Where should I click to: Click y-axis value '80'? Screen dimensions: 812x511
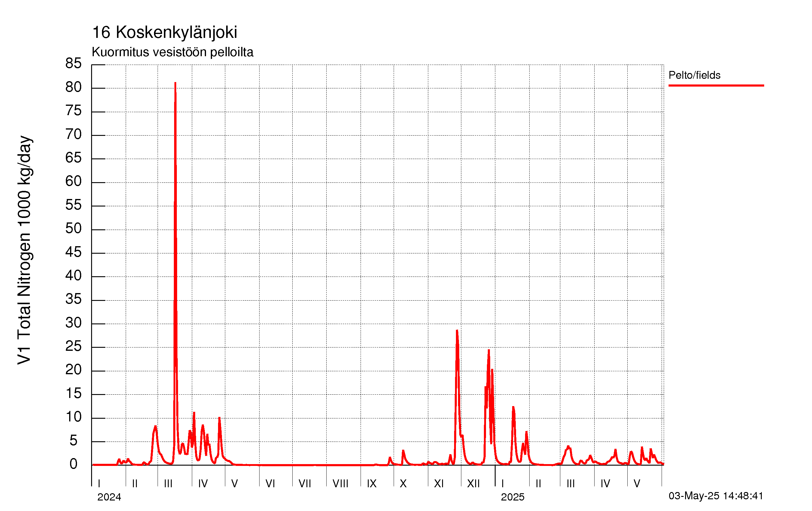tap(73, 87)
